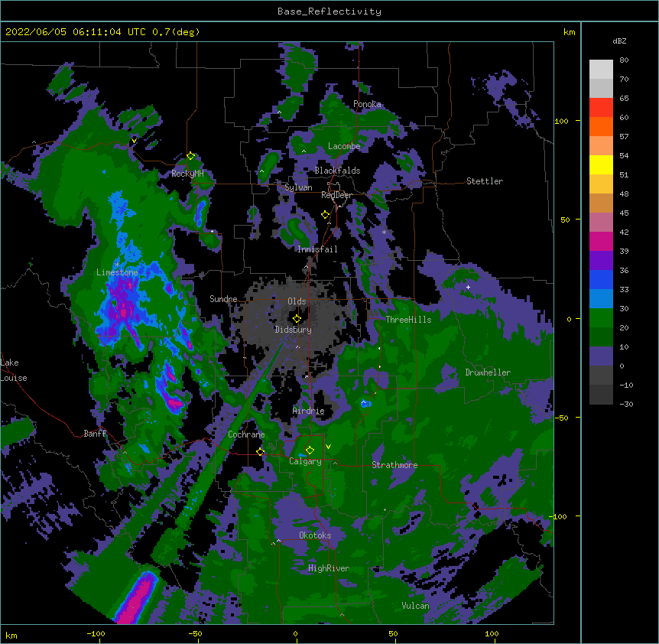Click the Sundre city label

[223, 299]
